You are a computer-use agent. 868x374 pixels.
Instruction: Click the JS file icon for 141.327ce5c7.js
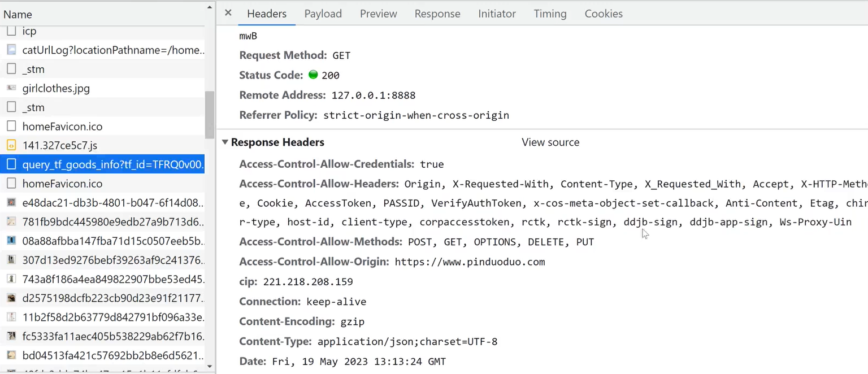[11, 145]
